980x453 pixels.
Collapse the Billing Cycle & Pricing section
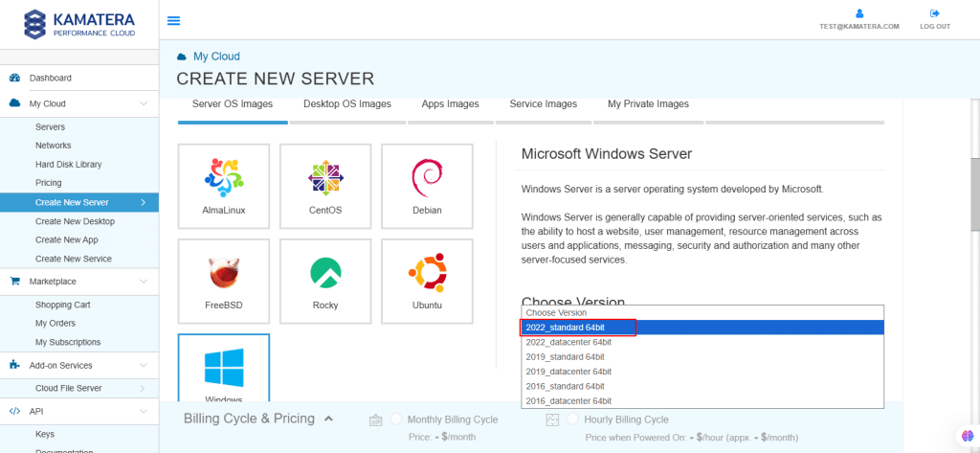pos(328,419)
